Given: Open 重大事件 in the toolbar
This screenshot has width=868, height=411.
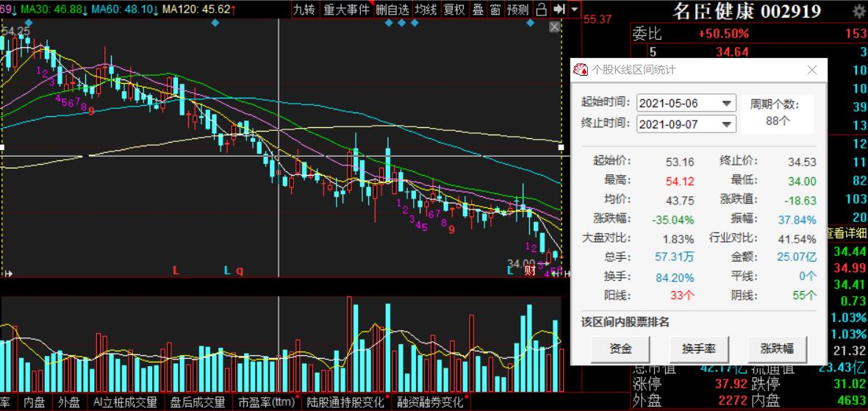Looking at the screenshot, I should click(x=346, y=9).
